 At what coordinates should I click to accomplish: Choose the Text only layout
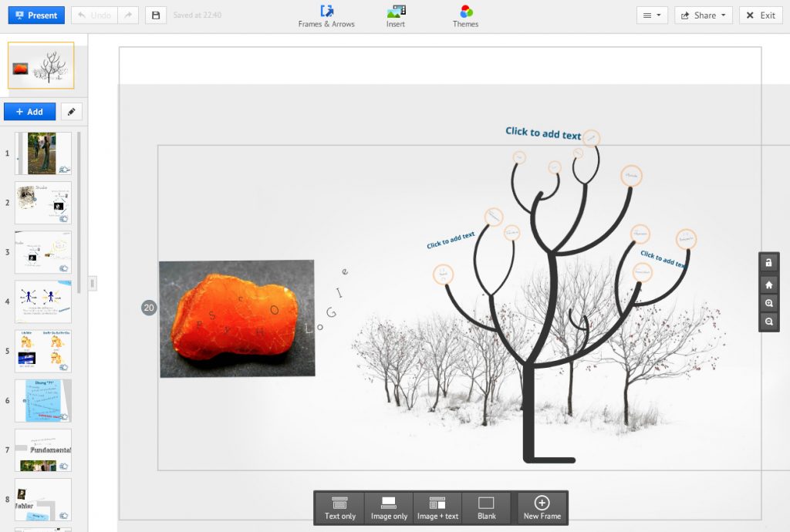click(340, 508)
